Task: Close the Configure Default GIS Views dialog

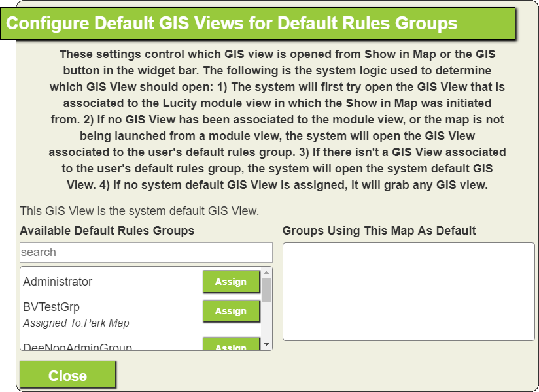Action: pyautogui.click(x=68, y=375)
